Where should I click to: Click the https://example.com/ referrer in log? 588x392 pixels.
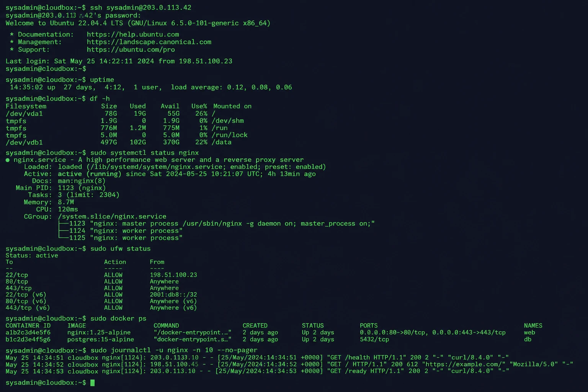pyautogui.click(x=464, y=364)
